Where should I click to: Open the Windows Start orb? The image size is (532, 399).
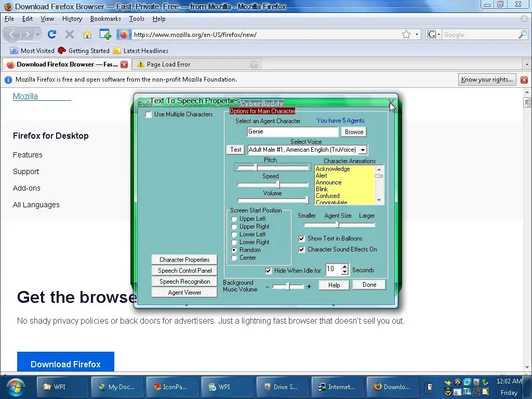click(x=16, y=388)
